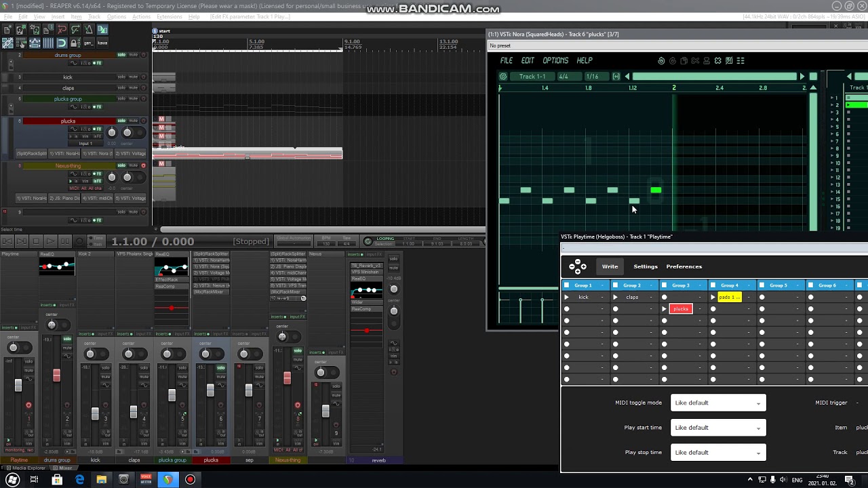Toggle solo on mixer channel 2 drums group
The width and height of the screenshot is (868, 488).
[x=67, y=338]
